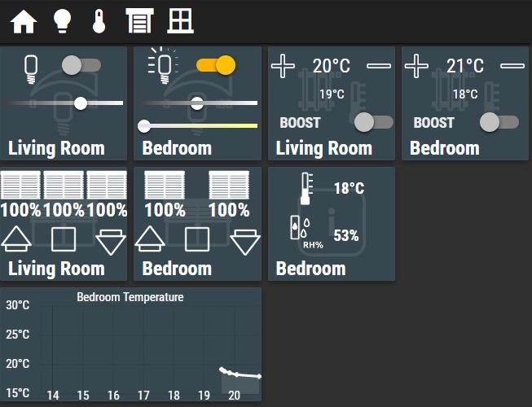The width and height of the screenshot is (532, 407).
Task: Open the window page icon
Action: [x=180, y=21]
